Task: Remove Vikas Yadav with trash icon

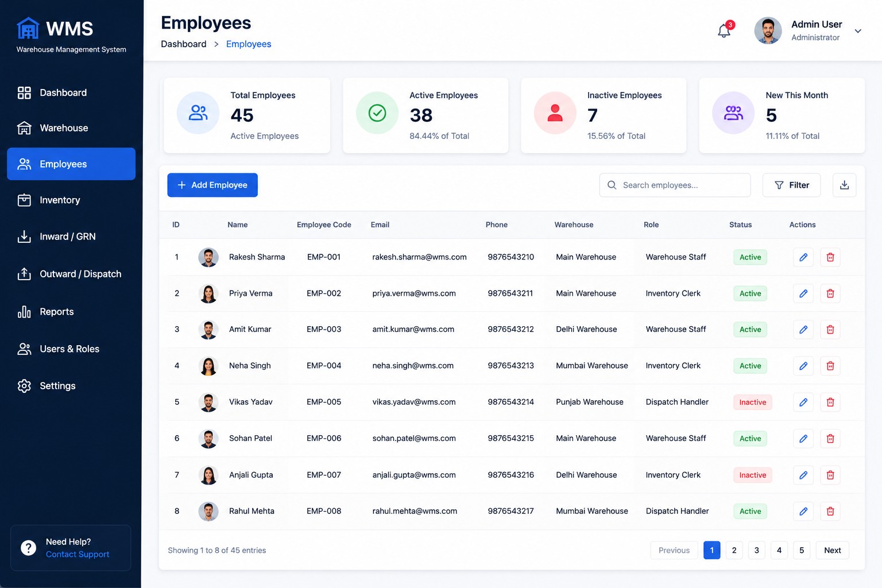Action: point(830,402)
